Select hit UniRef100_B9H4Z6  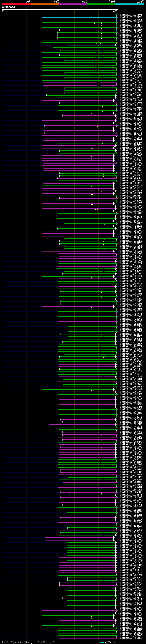tap(131, 22)
